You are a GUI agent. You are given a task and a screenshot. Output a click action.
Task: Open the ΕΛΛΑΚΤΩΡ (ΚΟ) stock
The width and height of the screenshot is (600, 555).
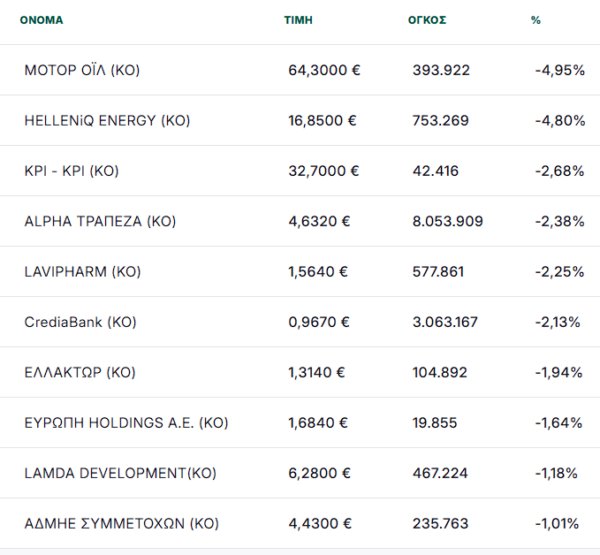pos(80,372)
